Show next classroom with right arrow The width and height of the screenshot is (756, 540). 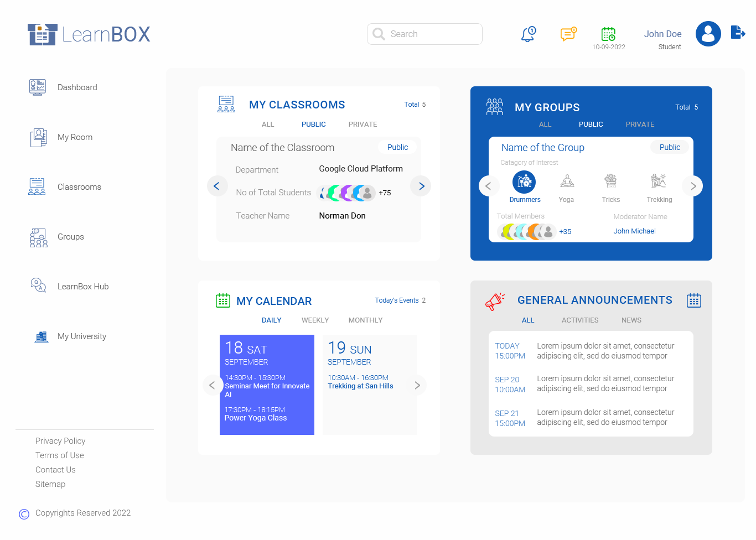421,186
